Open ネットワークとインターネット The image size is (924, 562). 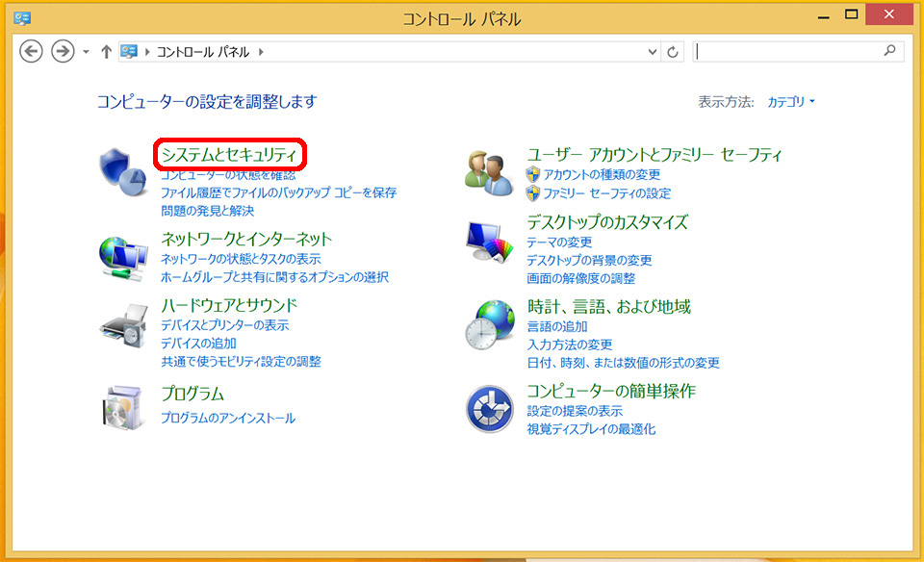click(246, 240)
